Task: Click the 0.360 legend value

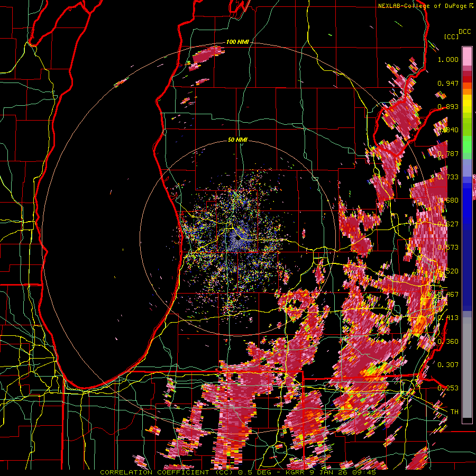Action: coord(448,341)
